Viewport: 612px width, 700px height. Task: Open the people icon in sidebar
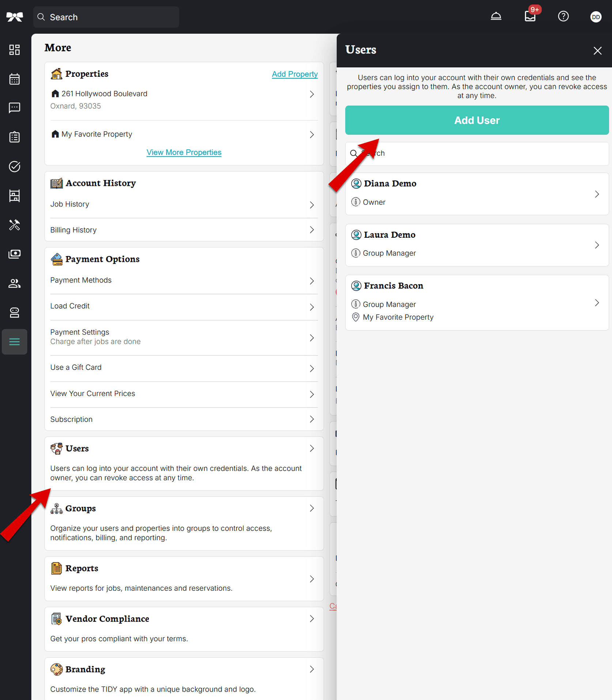14,283
